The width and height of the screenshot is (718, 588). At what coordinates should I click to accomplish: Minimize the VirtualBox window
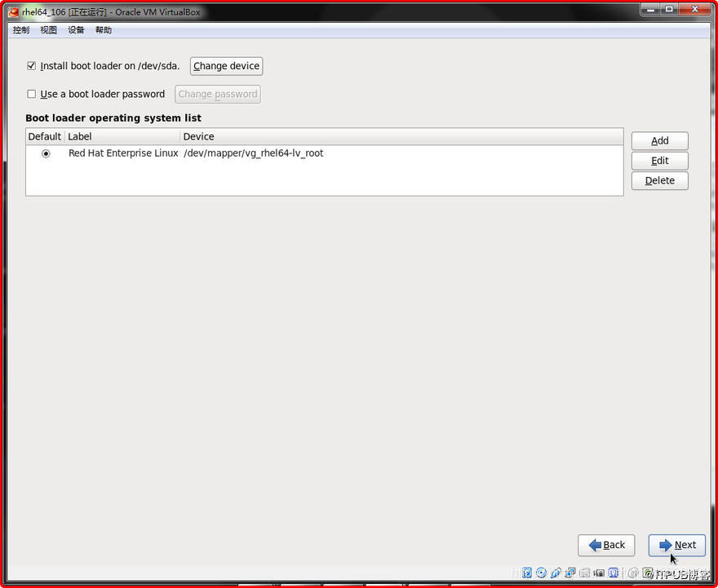pos(651,9)
